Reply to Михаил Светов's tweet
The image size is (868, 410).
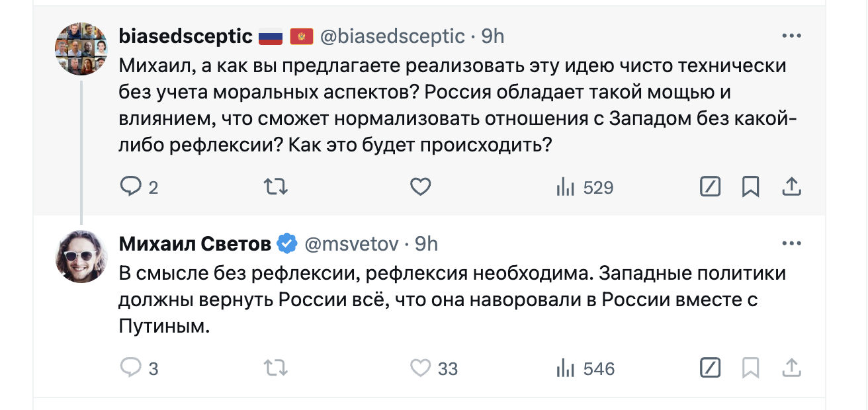coord(130,368)
